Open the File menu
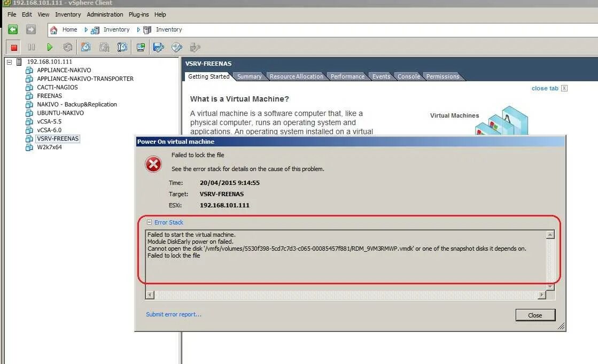The image size is (598, 364). coord(12,14)
